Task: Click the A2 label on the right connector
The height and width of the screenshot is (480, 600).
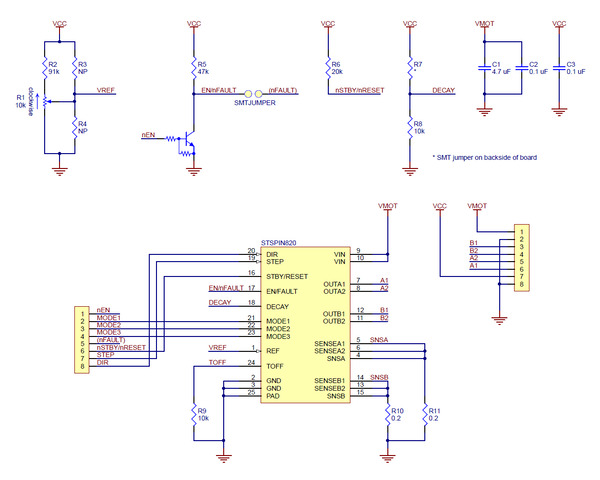Action: [474, 258]
